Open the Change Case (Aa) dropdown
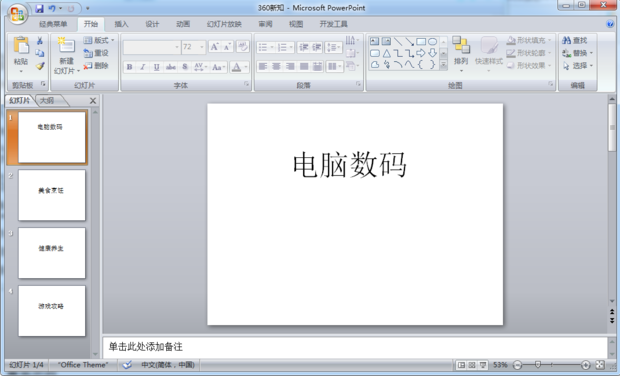Screen dimensions: 620x376 pos(219,67)
